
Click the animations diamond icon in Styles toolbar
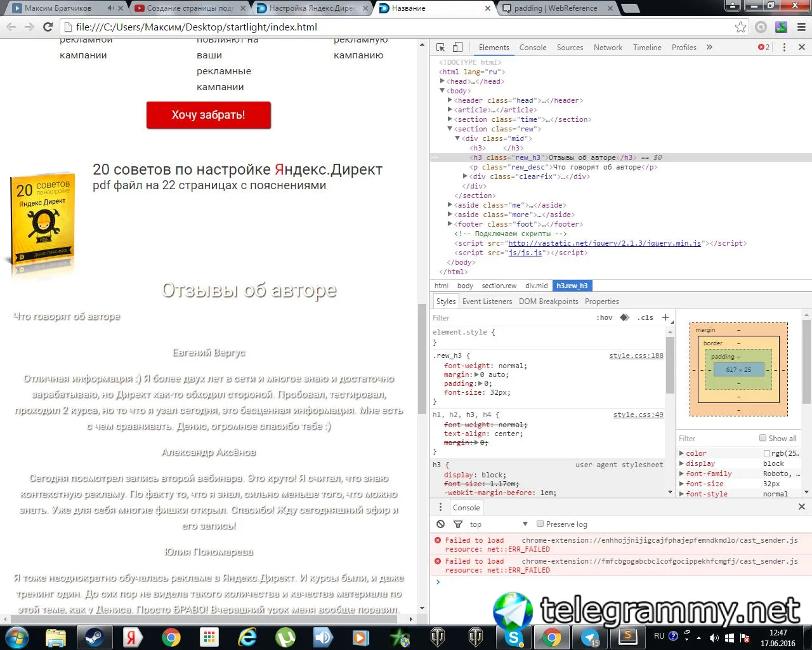(x=625, y=317)
